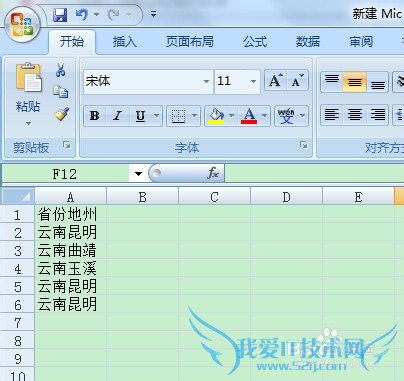Open the Office button menu
The image size is (404, 381).
pos(22,25)
